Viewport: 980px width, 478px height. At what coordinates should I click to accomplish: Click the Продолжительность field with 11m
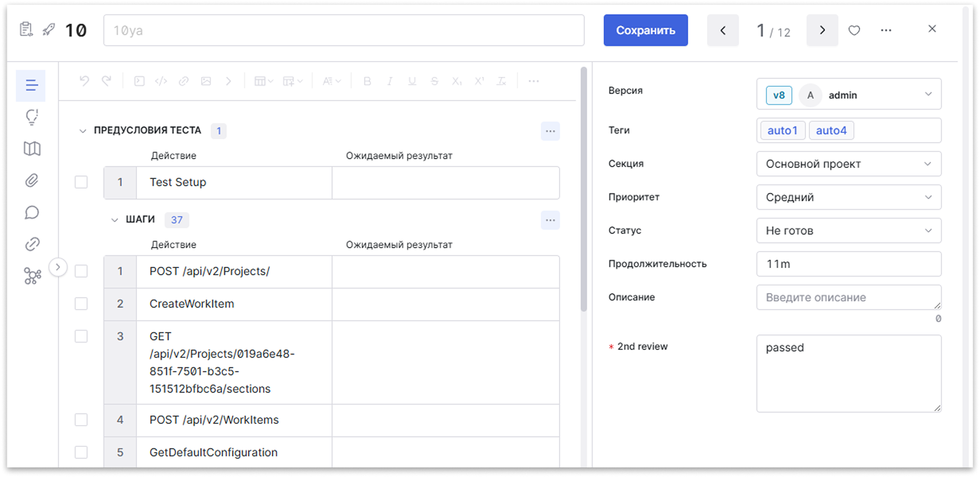coord(848,264)
